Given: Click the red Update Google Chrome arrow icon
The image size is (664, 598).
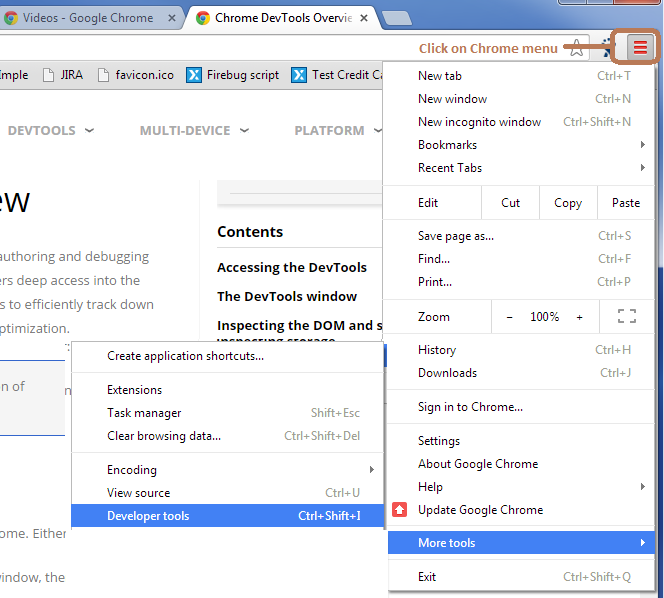Looking at the screenshot, I should (400, 509).
